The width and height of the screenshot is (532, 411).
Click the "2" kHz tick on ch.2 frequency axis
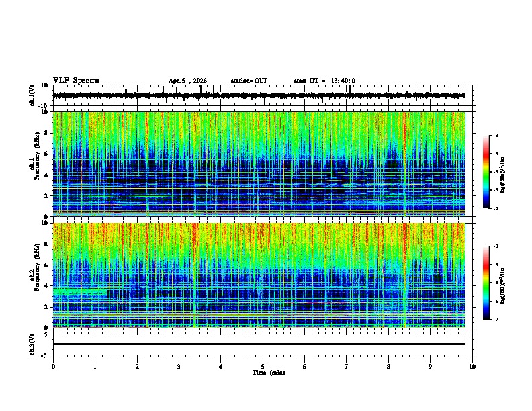click(46, 307)
